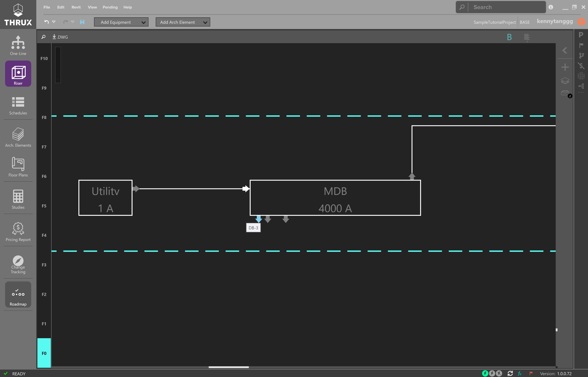Expand the redo history arrow
Viewport: 588px width, 377px height.
[73, 22]
